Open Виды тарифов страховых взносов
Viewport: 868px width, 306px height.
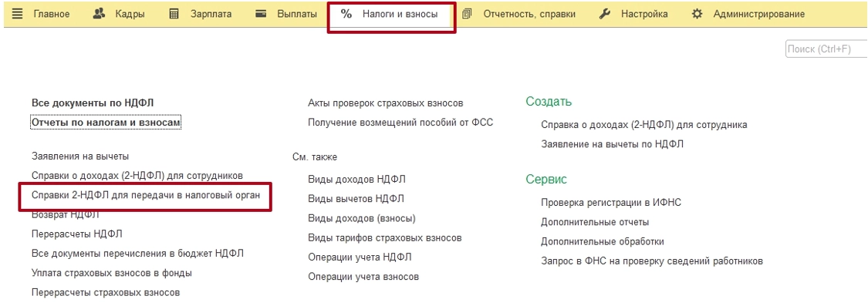(385, 238)
